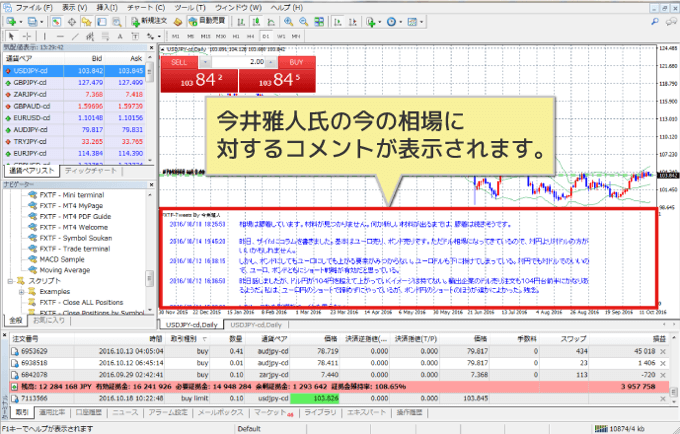Open the templates dropdown arrow
The width and height of the screenshot is (680, 434).
click(x=421, y=22)
